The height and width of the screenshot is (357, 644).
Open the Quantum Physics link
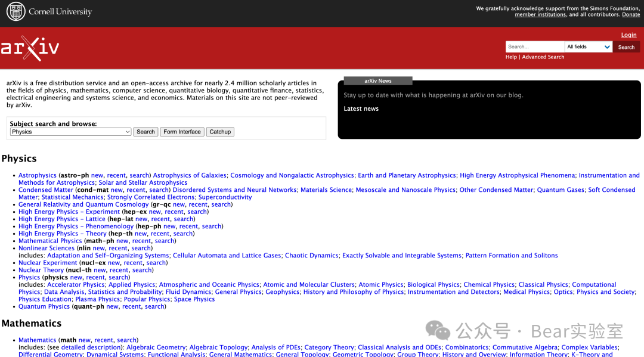pos(44,307)
